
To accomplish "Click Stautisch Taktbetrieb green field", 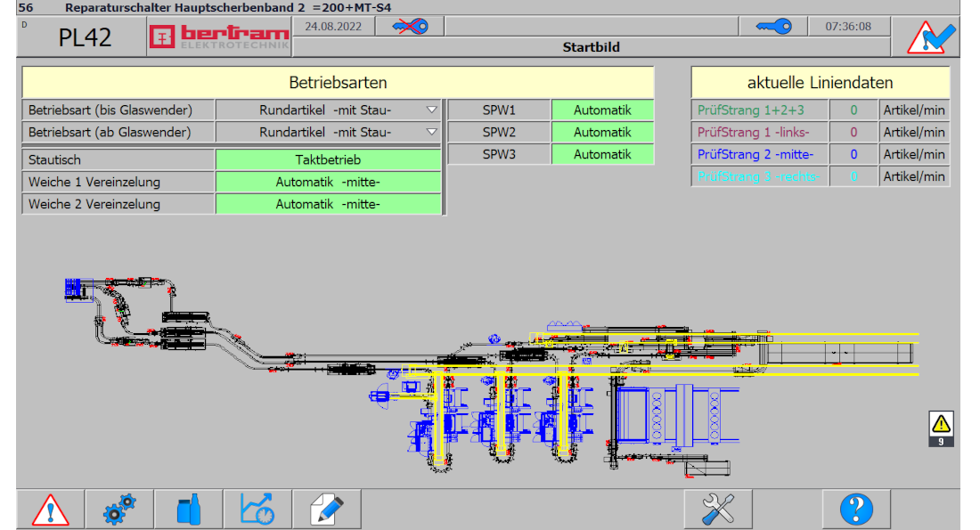I will [328, 160].
